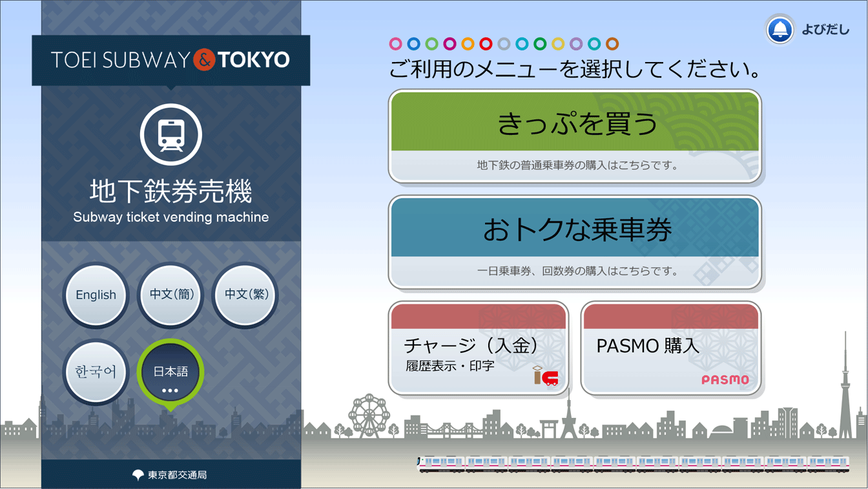Click the train icon above 地下鉄券売機

point(171,135)
